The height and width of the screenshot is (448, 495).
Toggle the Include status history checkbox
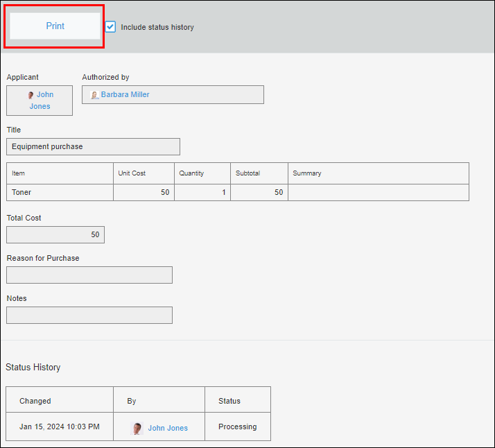110,27
